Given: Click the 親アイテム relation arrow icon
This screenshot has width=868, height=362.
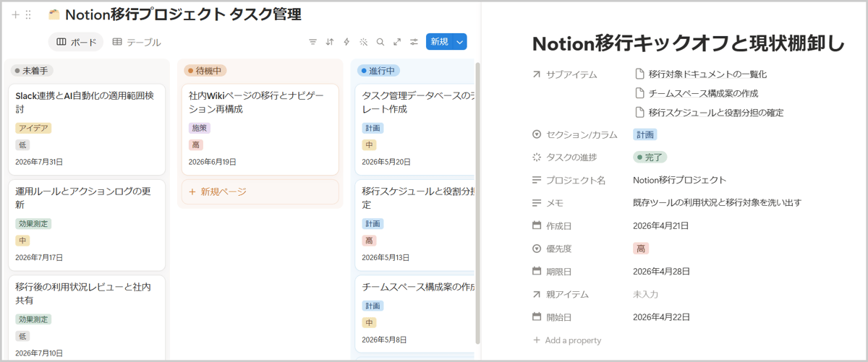Looking at the screenshot, I should coord(537,294).
